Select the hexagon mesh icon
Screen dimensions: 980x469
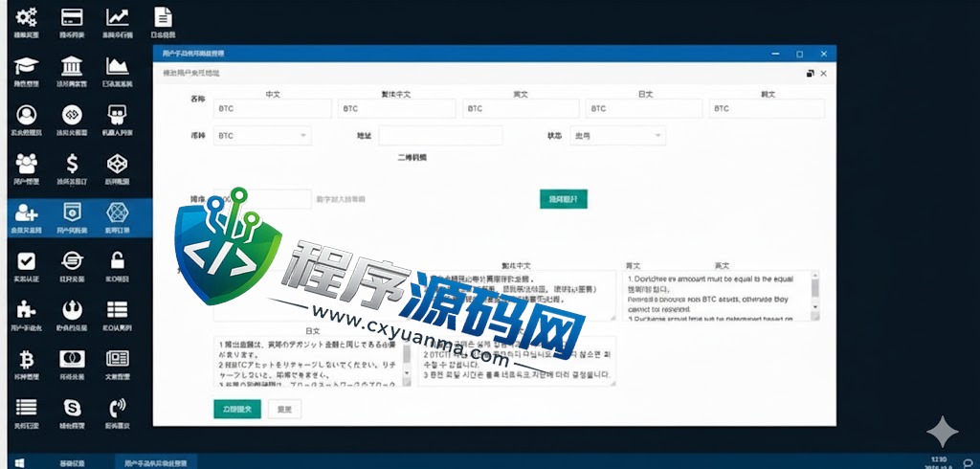117,212
